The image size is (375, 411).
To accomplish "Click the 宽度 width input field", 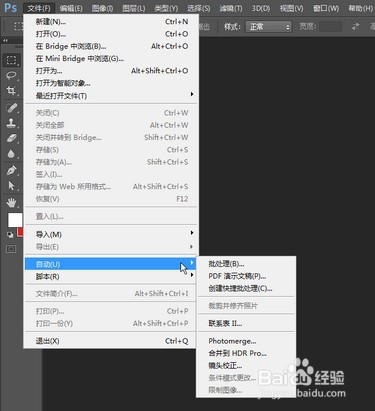I will (x=330, y=27).
